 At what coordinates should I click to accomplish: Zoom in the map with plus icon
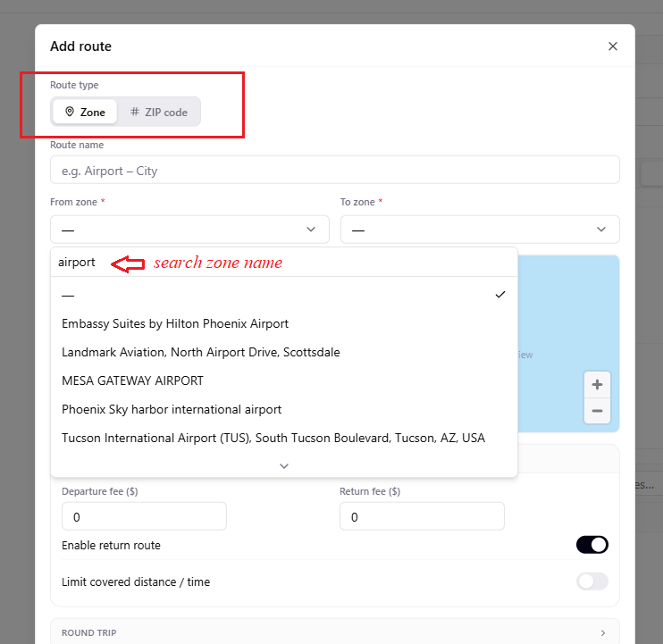tap(597, 385)
